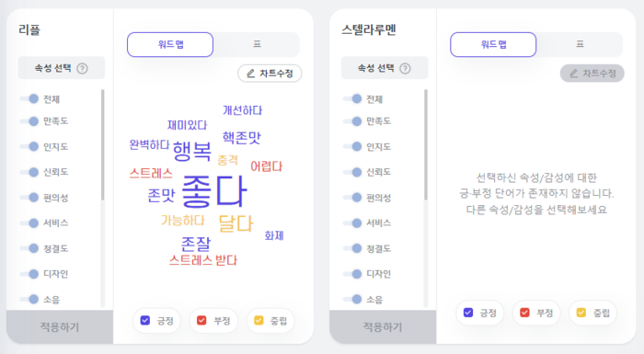Toggle the 전체 switch in 리플 panel
The image size is (644, 354).
(x=29, y=98)
